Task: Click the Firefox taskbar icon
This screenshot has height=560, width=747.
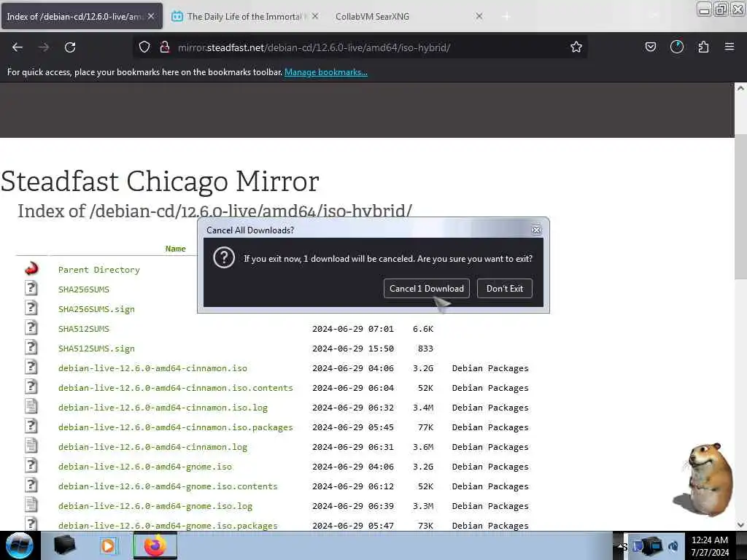Action: point(155,545)
